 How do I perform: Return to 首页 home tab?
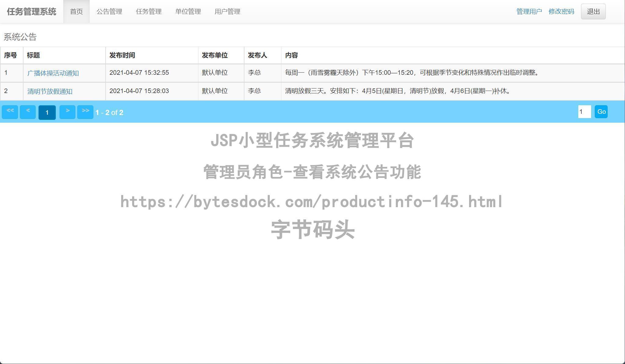coord(76,12)
